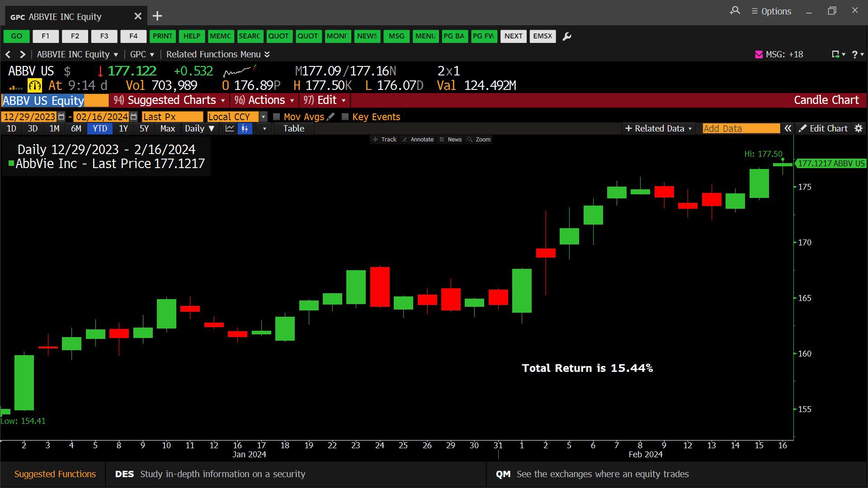Click the GO button
This screenshot has height=488, width=868.
point(16,36)
